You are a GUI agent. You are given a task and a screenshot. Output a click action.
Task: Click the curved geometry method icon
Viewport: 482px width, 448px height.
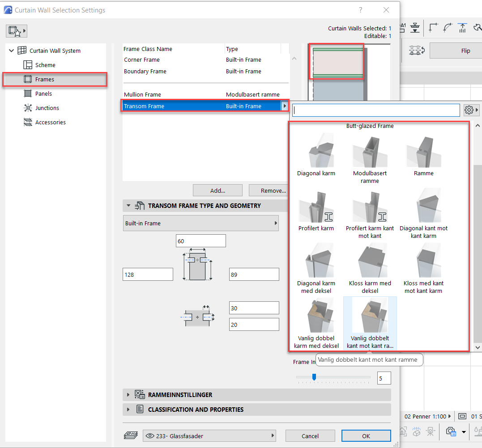coord(448,28)
